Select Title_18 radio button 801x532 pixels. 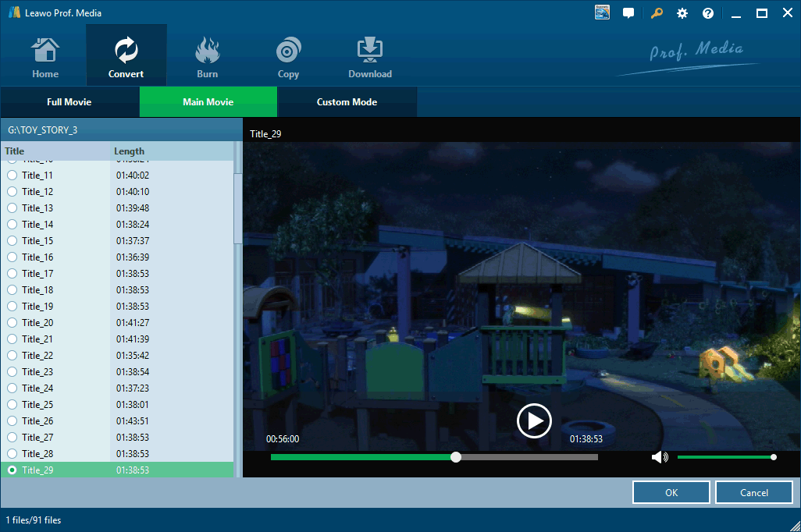pos(12,289)
